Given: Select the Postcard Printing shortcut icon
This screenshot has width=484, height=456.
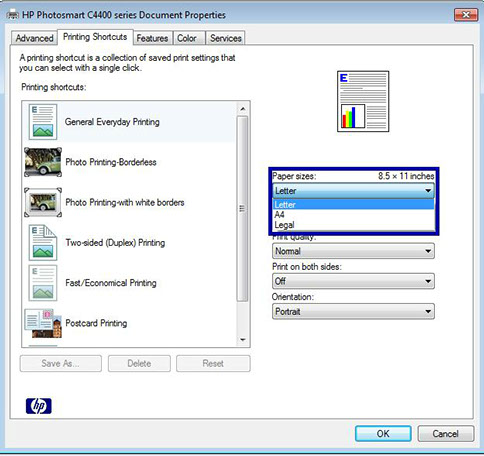Looking at the screenshot, I should pos(43,323).
